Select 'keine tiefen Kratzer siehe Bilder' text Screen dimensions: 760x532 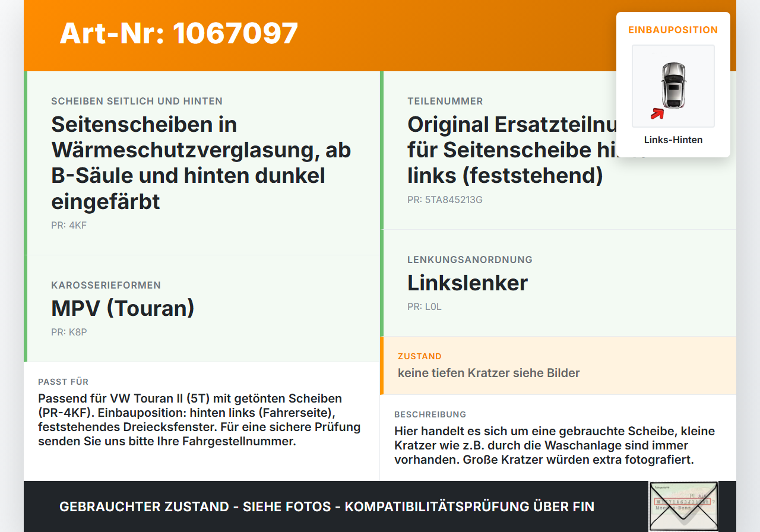pyautogui.click(x=489, y=373)
